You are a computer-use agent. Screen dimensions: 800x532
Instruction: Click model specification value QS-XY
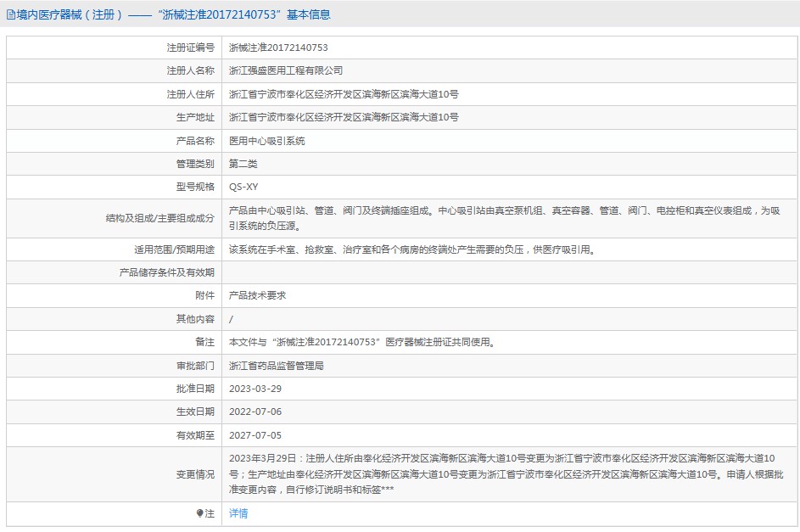point(243,188)
